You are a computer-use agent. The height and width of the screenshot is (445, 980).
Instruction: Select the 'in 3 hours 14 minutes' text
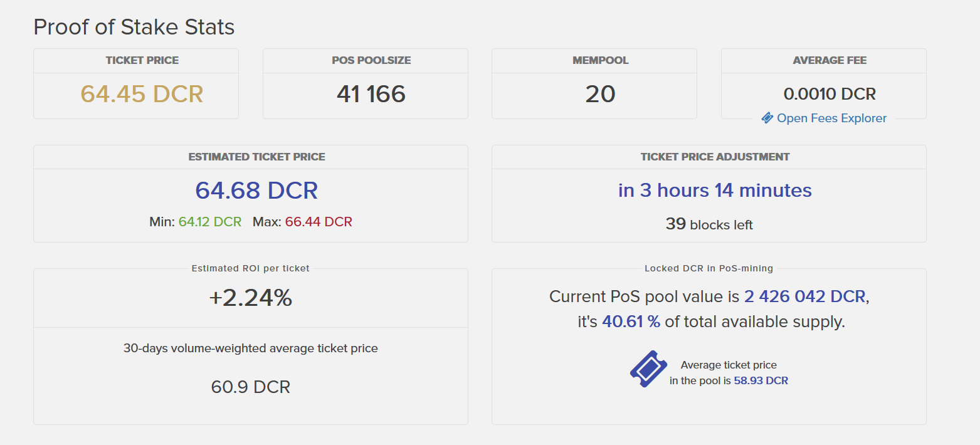[715, 190]
